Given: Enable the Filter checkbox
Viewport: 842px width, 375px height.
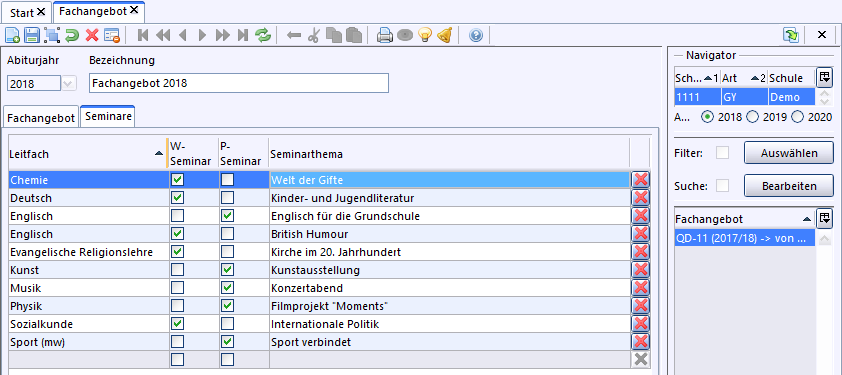Looking at the screenshot, I should coord(723,153).
